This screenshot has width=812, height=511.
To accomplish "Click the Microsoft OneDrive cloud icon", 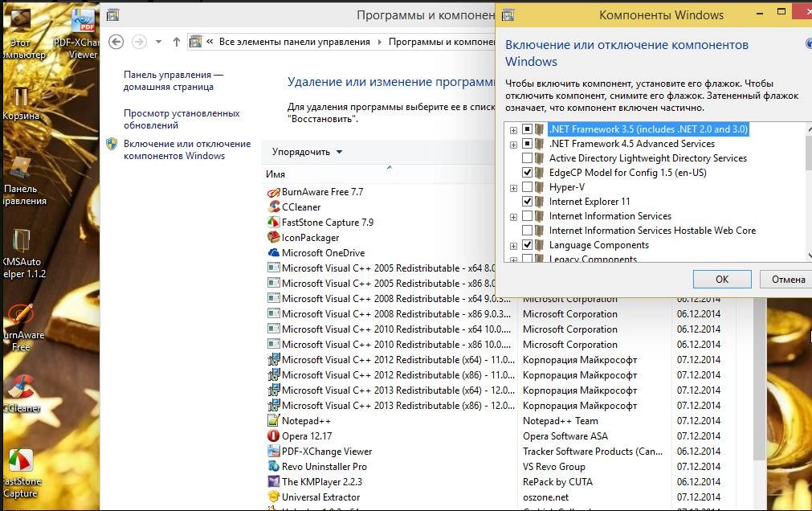I will 273,253.
